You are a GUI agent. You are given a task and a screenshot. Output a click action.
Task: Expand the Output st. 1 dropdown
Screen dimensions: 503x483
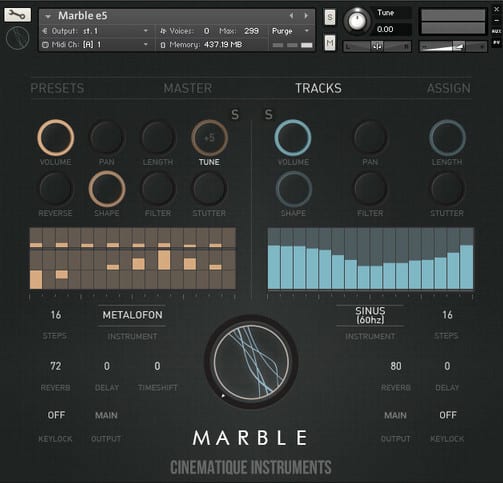96,31
